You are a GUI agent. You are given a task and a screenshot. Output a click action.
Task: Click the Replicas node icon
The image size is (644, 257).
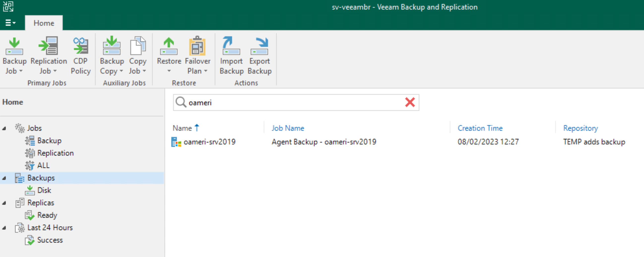(20, 203)
